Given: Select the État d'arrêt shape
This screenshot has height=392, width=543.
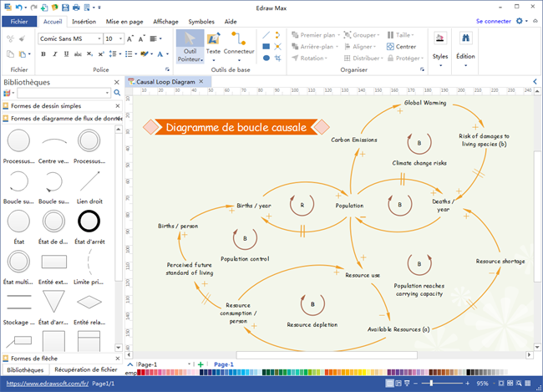Looking at the screenshot, I should click(x=89, y=221).
